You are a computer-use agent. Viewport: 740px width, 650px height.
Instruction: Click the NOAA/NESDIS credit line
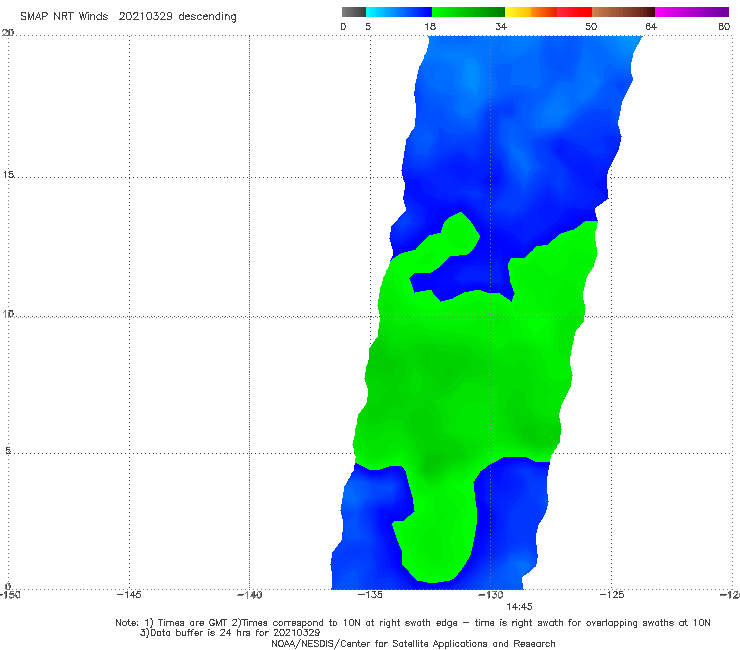click(413, 644)
